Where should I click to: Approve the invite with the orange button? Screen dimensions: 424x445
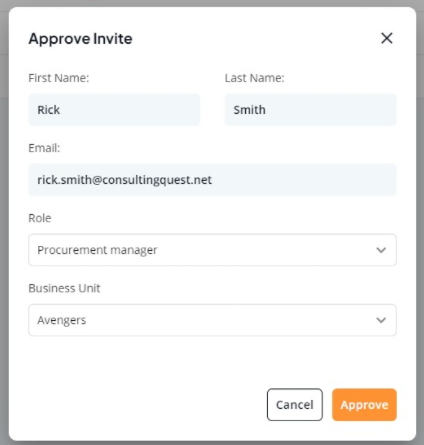tap(364, 404)
